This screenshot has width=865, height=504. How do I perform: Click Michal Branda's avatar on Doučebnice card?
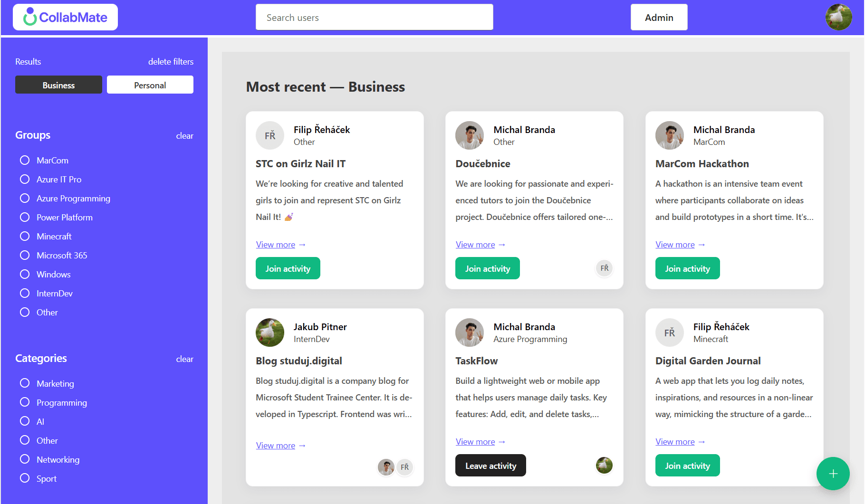pyautogui.click(x=470, y=135)
